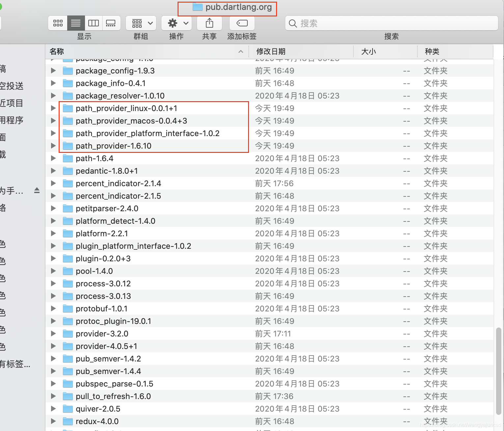Select the redux-4.0.0 row name

pyautogui.click(x=97, y=421)
